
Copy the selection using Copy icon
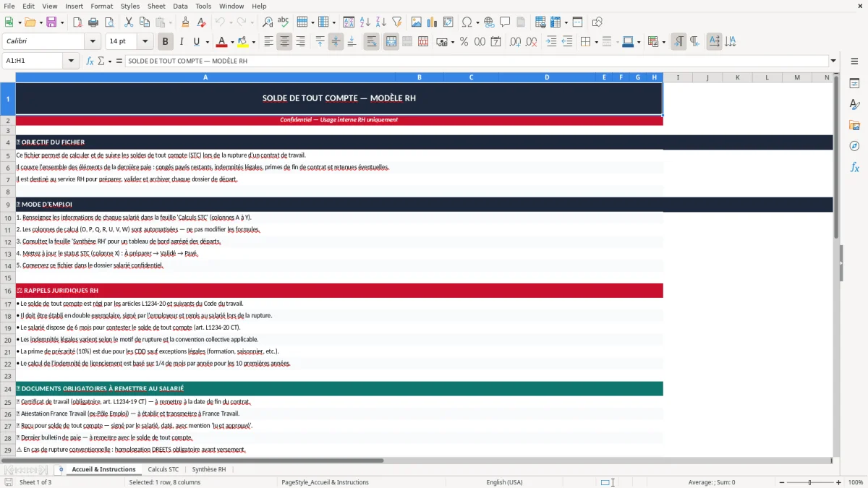[x=144, y=22]
